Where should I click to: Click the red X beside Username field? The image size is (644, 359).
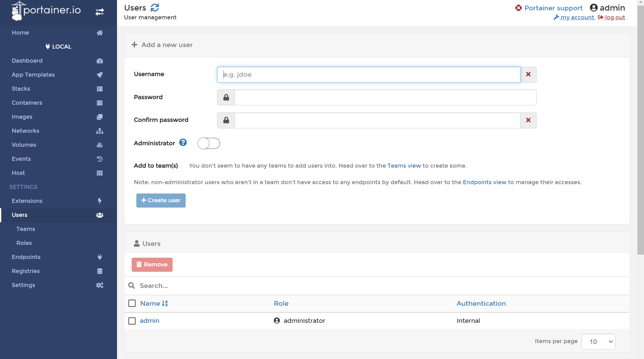pos(528,74)
